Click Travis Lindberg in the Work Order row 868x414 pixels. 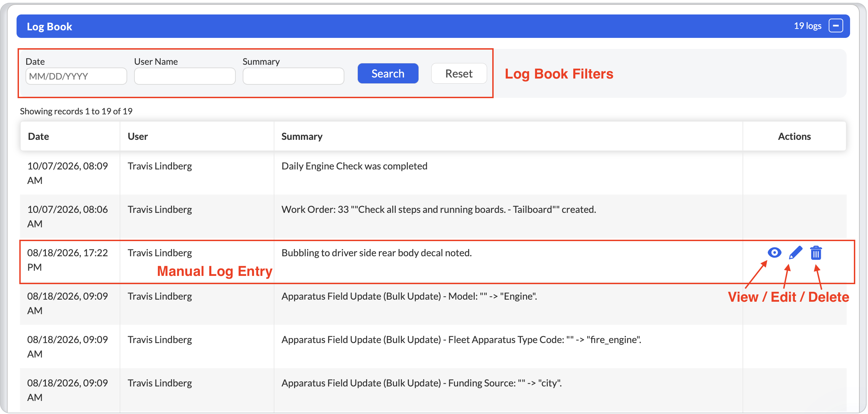coord(160,209)
